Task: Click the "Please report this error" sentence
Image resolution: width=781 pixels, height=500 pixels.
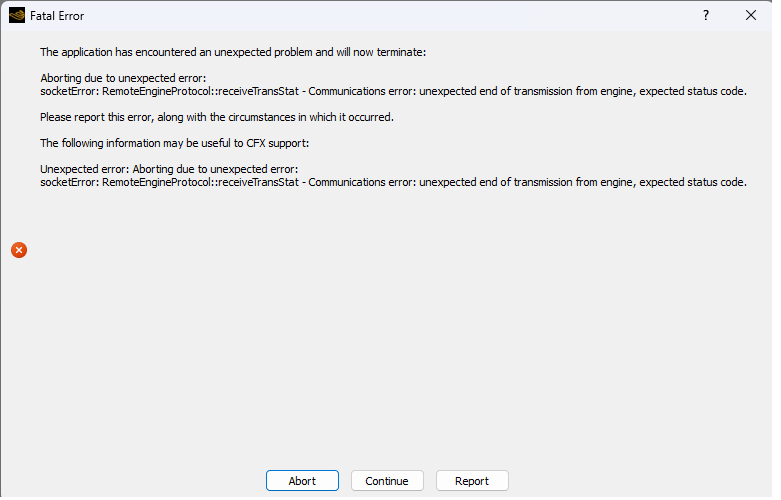Action: click(216, 117)
